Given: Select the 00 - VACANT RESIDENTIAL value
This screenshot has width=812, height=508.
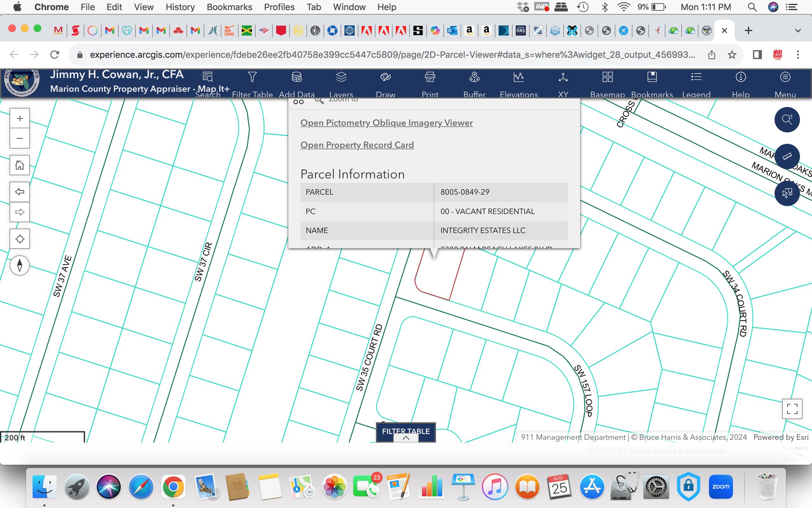Looking at the screenshot, I should tap(488, 211).
